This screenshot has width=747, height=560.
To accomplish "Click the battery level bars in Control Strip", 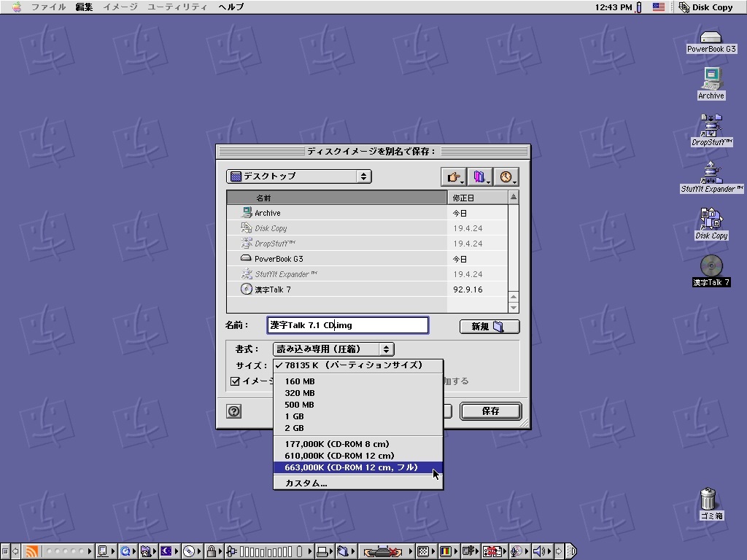I will [266, 551].
